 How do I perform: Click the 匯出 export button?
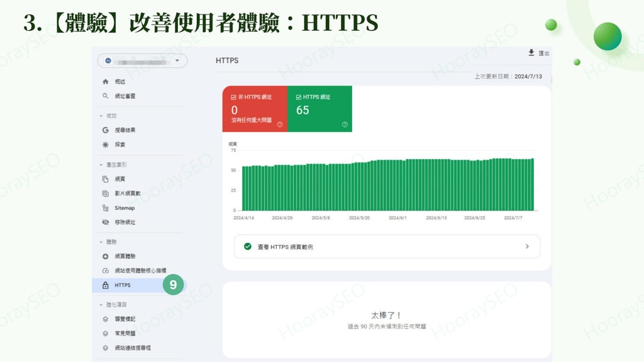pyautogui.click(x=538, y=53)
